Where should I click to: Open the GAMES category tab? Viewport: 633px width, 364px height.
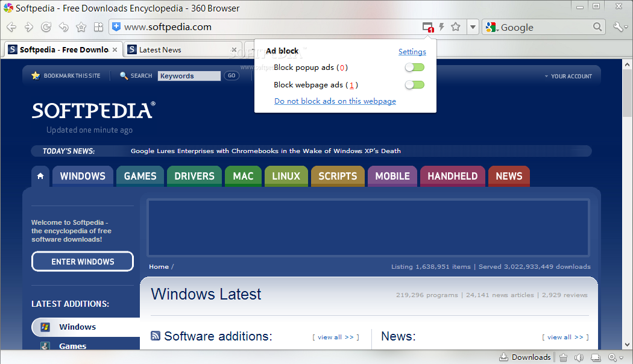point(140,176)
